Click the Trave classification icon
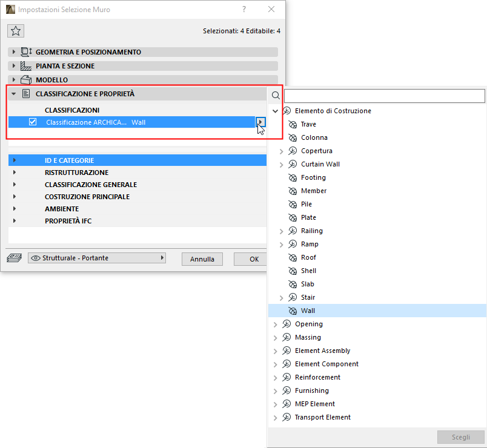 [293, 124]
